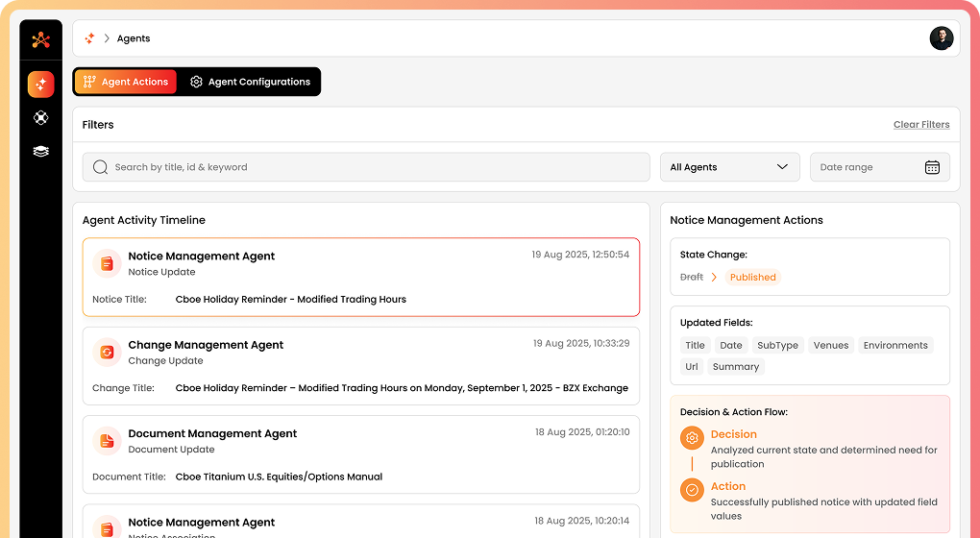
Task: Expand the All Agents dropdown
Action: (729, 167)
